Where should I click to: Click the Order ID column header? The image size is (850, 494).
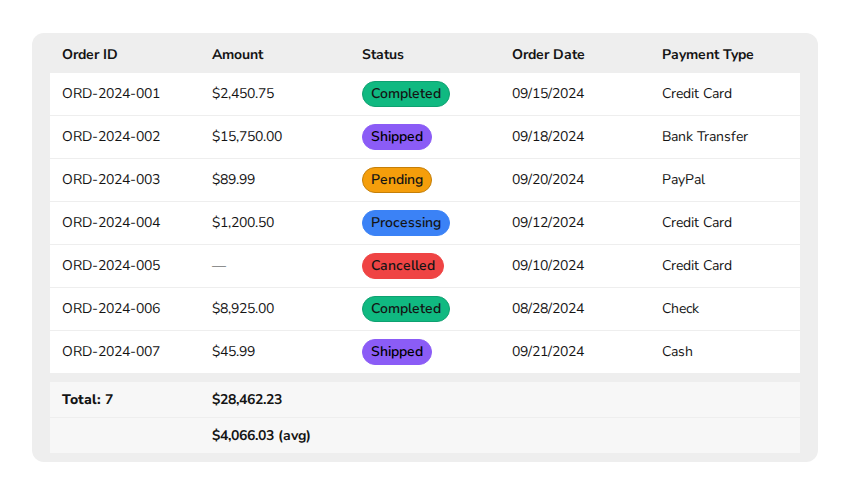click(90, 54)
